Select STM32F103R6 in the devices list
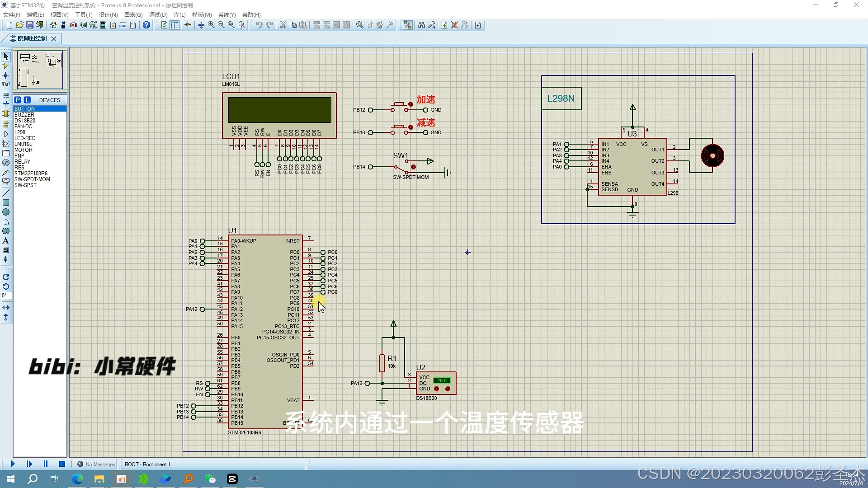 click(x=40, y=174)
